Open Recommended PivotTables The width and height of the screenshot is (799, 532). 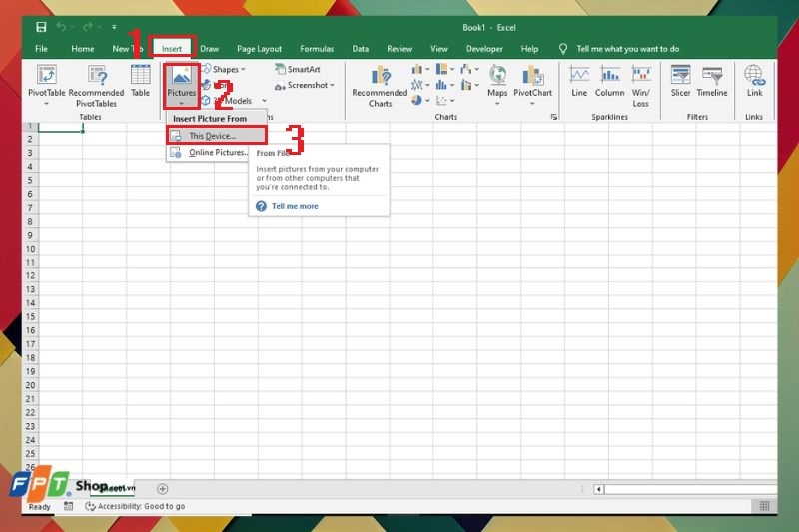point(96,86)
